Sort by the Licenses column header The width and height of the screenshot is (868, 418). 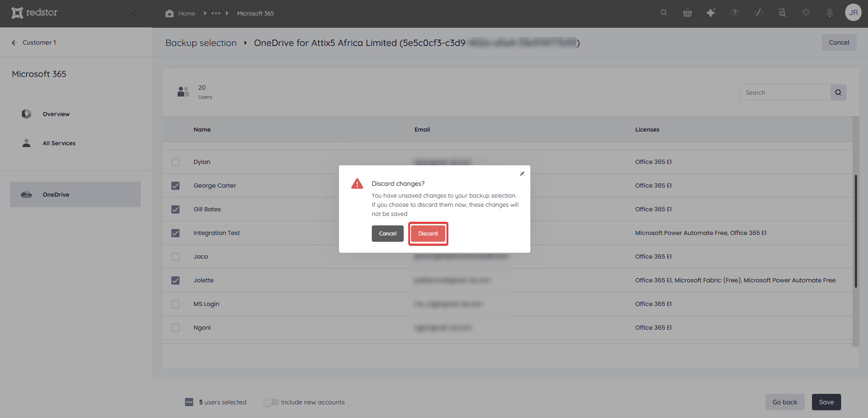click(x=647, y=130)
